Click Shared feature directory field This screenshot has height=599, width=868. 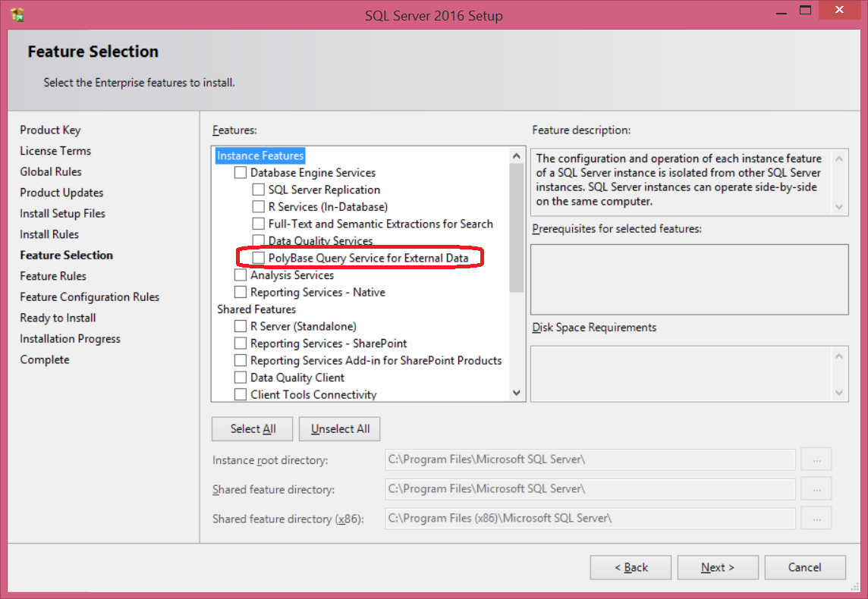pos(590,489)
